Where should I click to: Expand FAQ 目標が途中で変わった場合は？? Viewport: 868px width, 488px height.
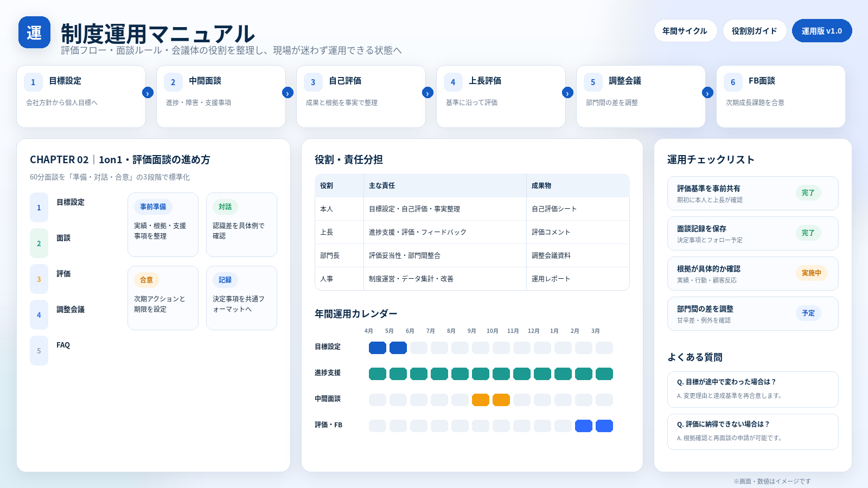click(x=752, y=389)
